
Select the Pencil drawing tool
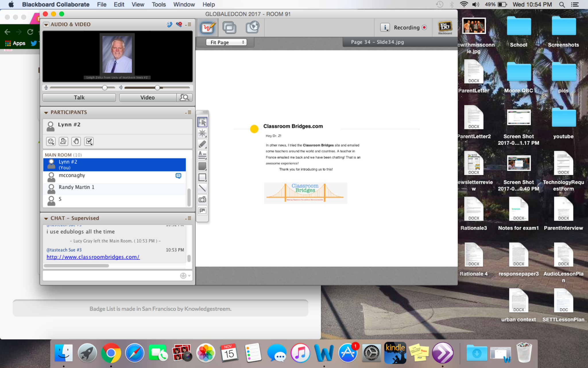[202, 144]
